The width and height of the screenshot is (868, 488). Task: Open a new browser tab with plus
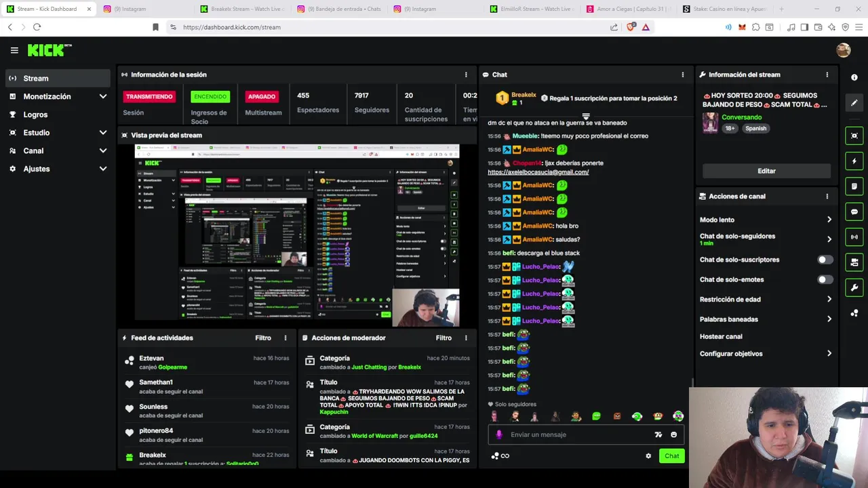tap(782, 9)
